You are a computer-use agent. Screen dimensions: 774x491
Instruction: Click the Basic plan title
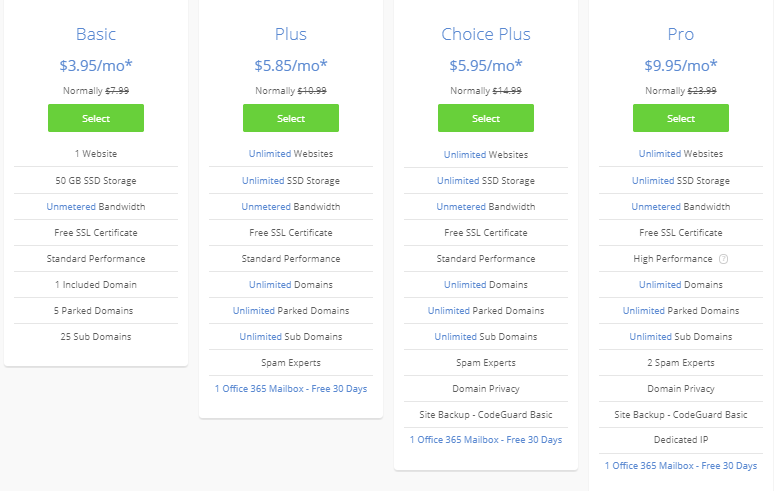96,34
